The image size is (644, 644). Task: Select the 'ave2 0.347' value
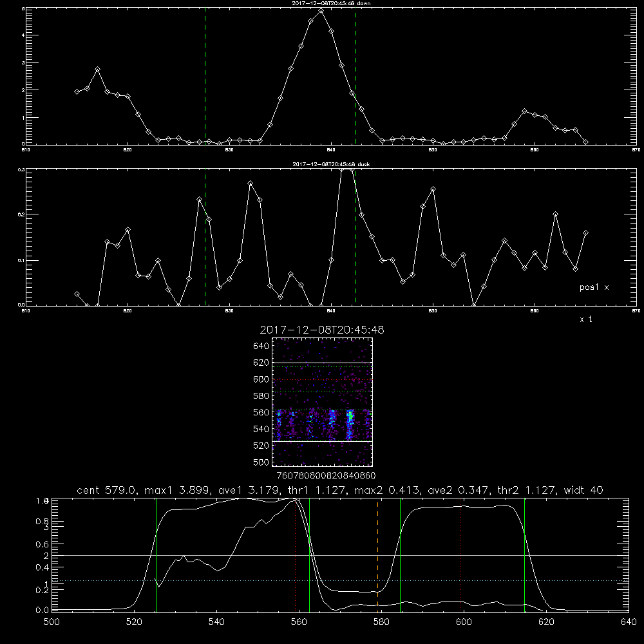[459, 490]
